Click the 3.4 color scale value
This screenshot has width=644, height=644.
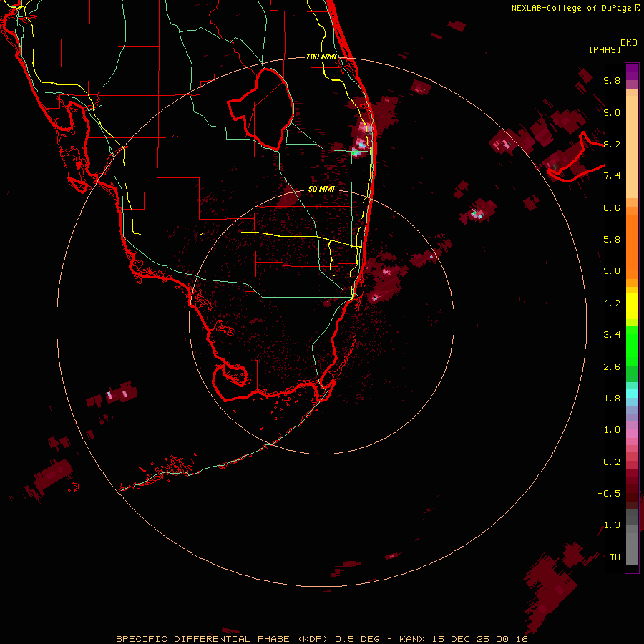click(x=612, y=335)
